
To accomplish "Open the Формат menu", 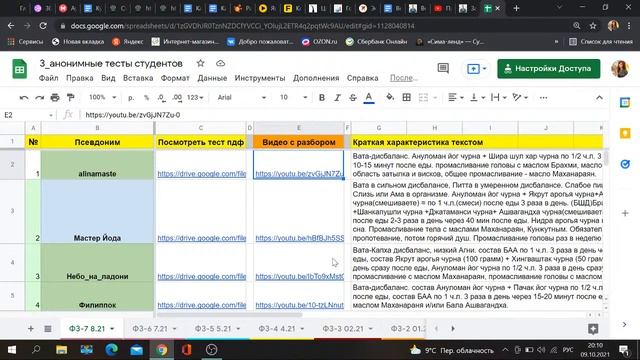I will (175, 78).
